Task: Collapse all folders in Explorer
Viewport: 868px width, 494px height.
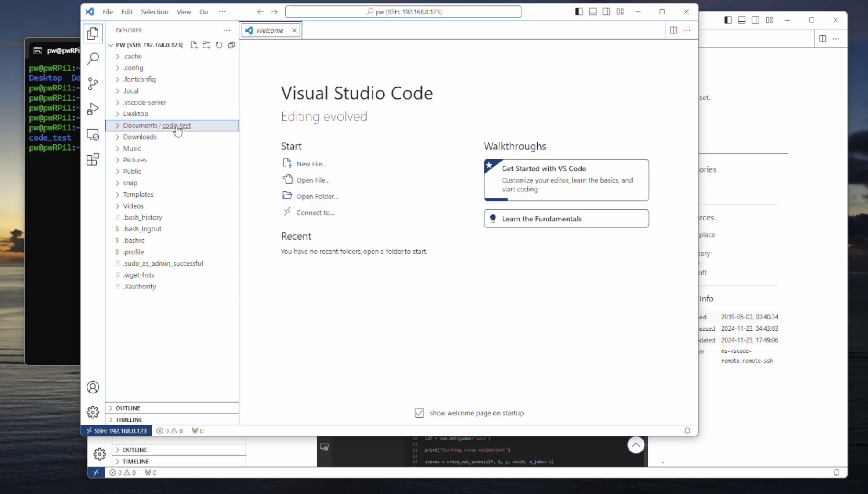Action: coord(231,45)
